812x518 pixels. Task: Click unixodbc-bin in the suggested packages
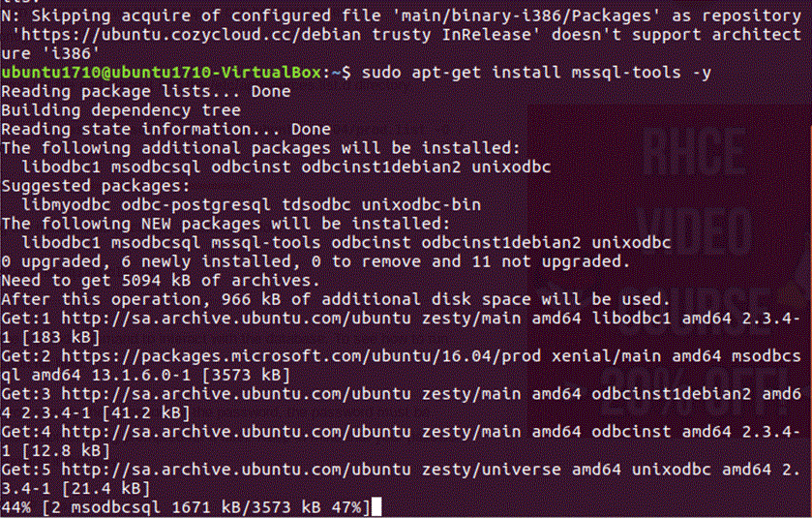pos(421,205)
